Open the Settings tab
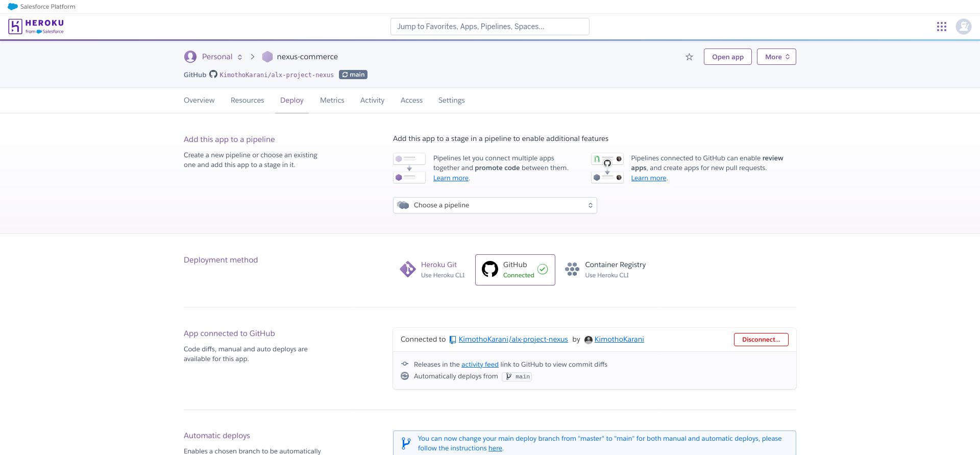This screenshot has width=980, height=455. point(452,100)
